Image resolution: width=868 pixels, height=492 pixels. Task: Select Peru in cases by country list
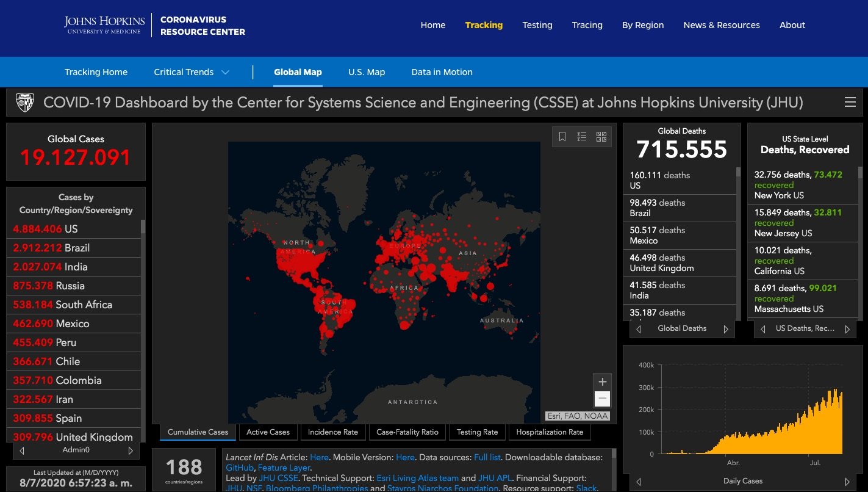pyautogui.click(x=74, y=342)
